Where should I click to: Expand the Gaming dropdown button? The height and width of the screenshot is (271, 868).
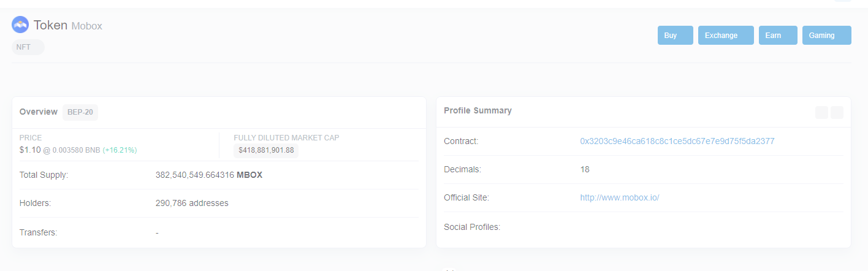click(826, 36)
